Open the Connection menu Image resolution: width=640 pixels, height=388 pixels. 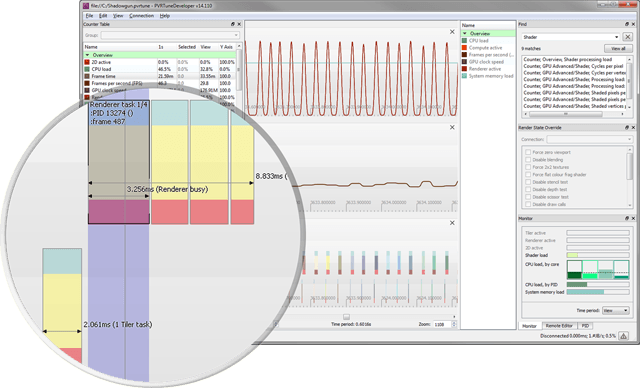[x=141, y=16]
